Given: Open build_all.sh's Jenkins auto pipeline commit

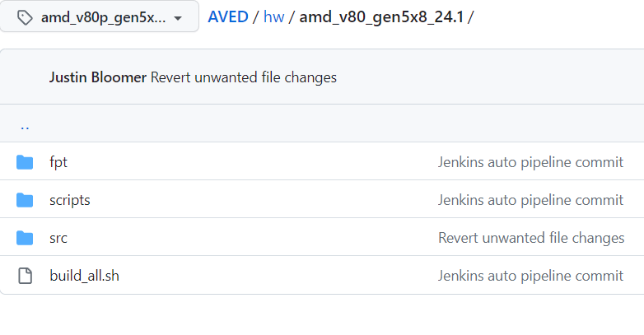Looking at the screenshot, I should point(530,276).
